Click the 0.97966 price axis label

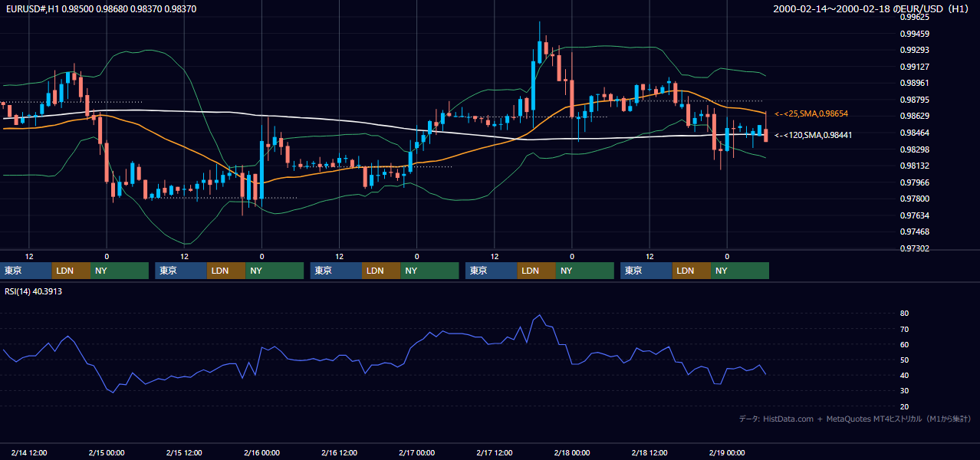(914, 182)
